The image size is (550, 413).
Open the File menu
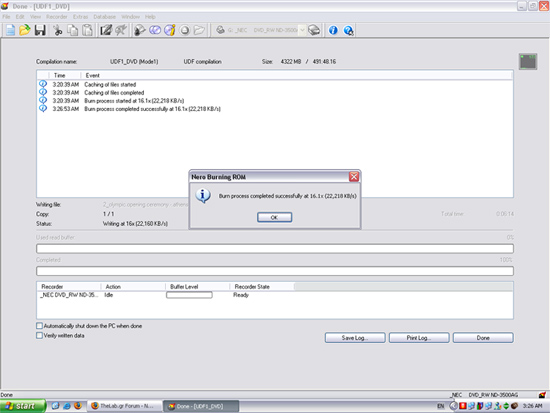click(6, 16)
